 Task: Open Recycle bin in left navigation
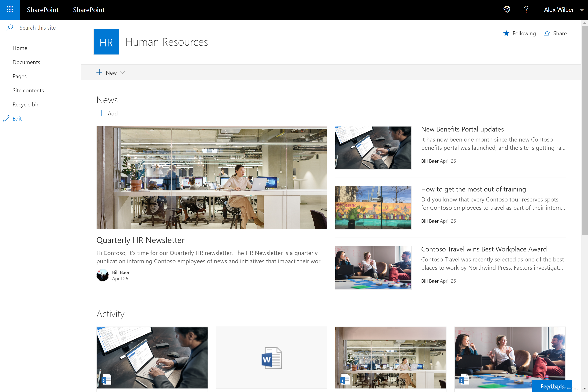[26, 104]
